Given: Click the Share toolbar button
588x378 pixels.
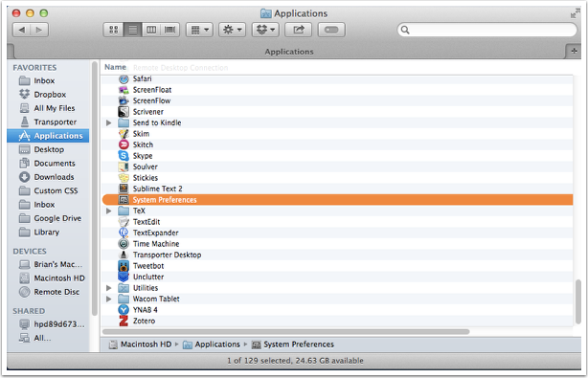Looking at the screenshot, I should coord(299,30).
